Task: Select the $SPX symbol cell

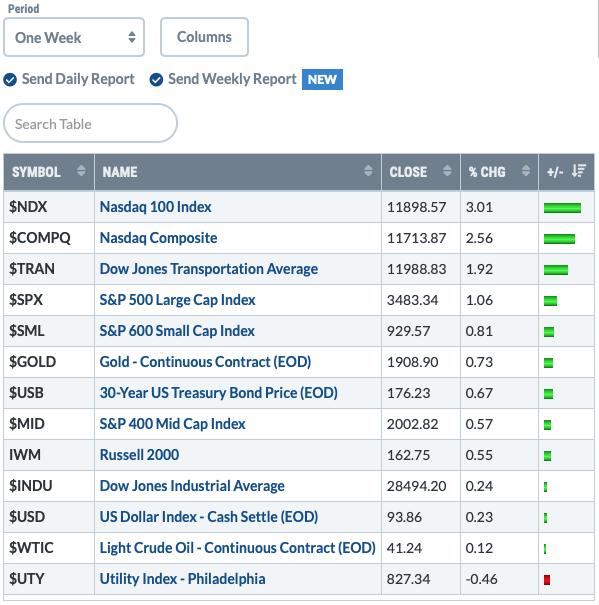Action: click(49, 300)
